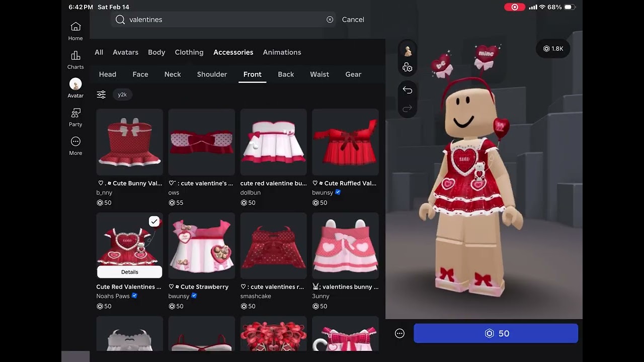Select the avatar body view icon
644x362 pixels.
[408, 51]
